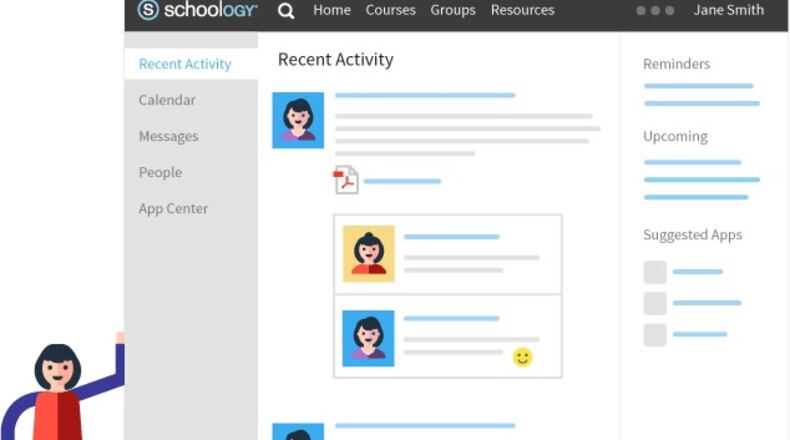Open the first reminder link
This screenshot has width=790, height=440.
(698, 86)
